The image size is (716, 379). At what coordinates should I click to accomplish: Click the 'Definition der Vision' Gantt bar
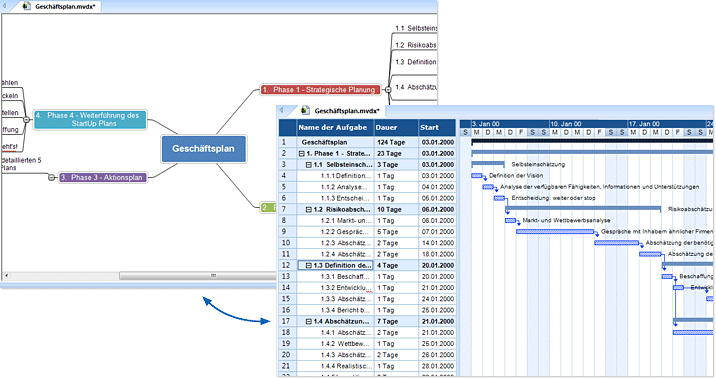coord(476,175)
